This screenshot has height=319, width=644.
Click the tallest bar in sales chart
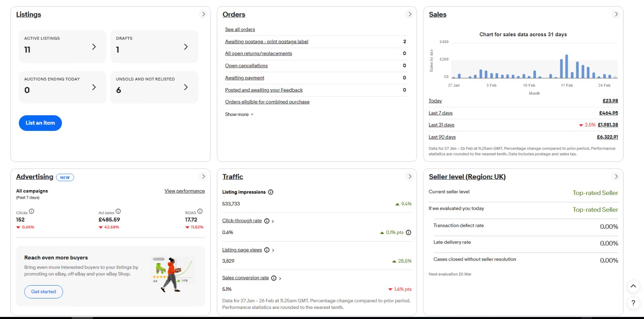pos(566,66)
